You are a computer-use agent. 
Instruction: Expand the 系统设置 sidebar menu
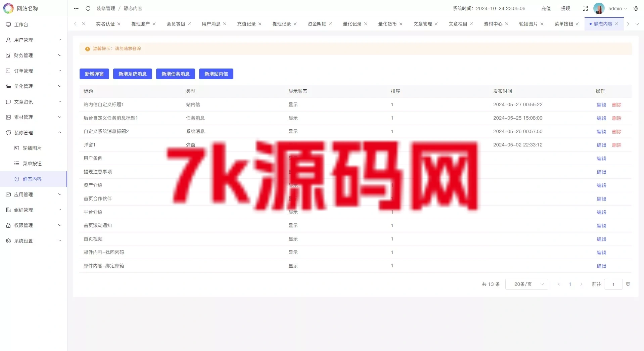pos(34,241)
